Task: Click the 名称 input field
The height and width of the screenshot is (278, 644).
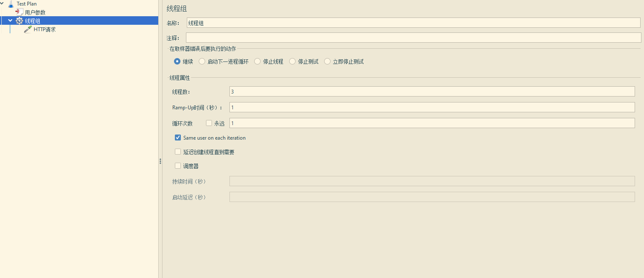Action: 414,23
